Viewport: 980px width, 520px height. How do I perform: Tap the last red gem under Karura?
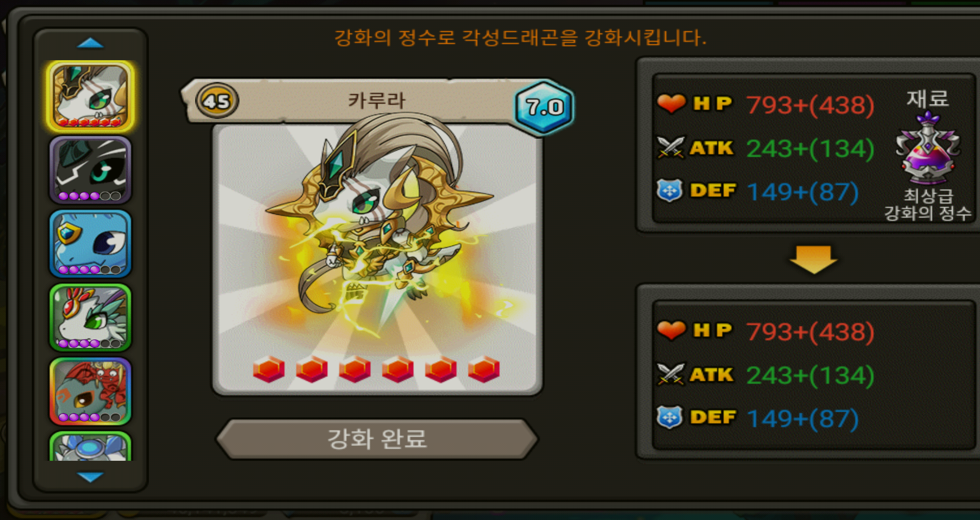[484, 369]
